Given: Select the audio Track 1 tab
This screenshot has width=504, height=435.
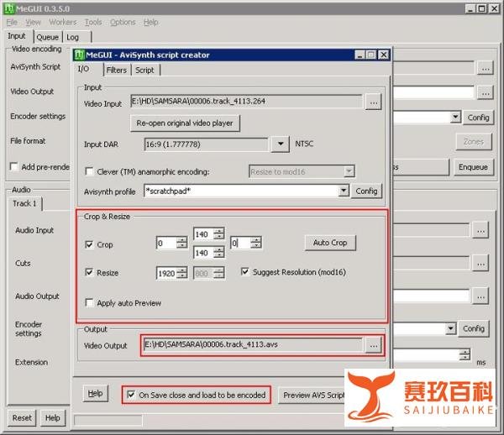Looking at the screenshot, I should (24, 203).
